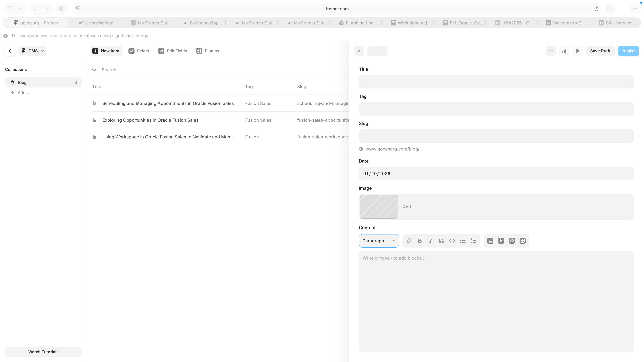Apply italic formatting to content

(431, 241)
